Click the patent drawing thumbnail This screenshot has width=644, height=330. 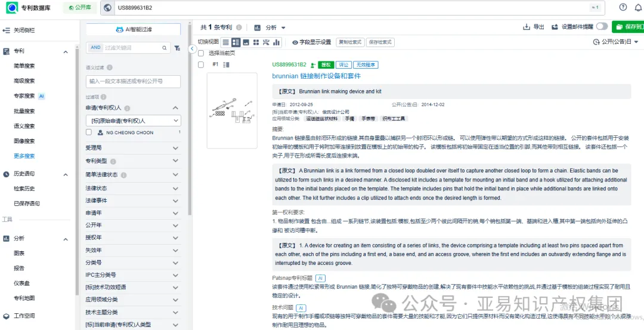(232, 110)
